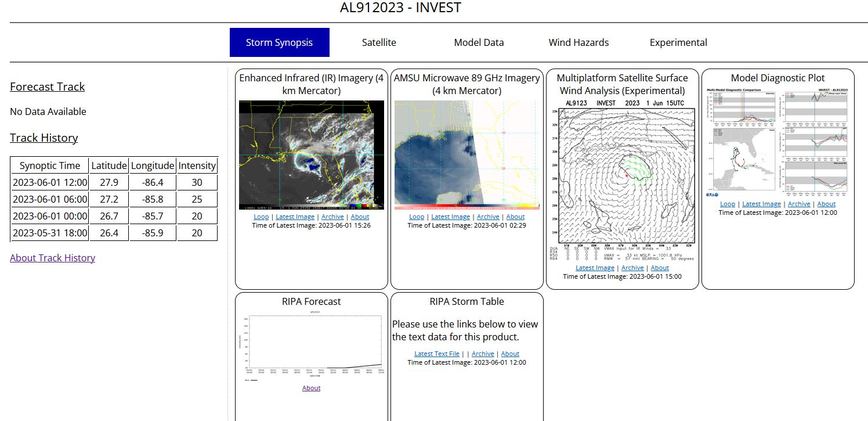Go to the Experimental tab
Screen dimensions: 868x421
(678, 42)
